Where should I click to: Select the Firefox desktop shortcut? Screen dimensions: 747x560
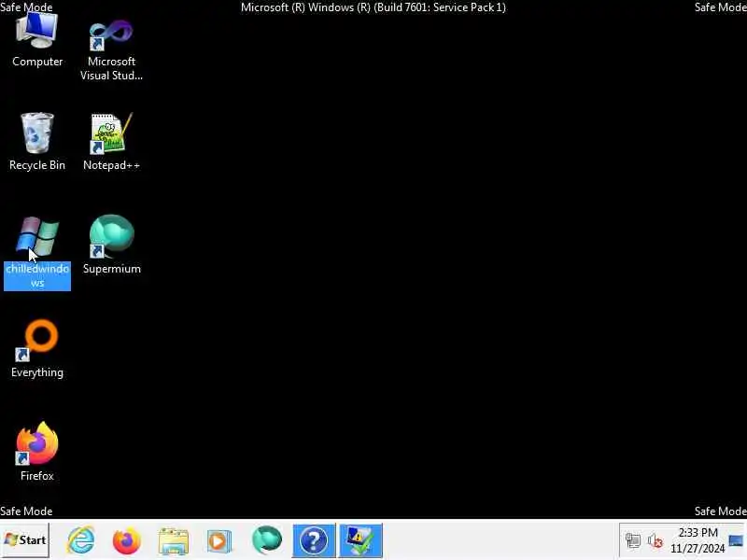click(x=37, y=452)
